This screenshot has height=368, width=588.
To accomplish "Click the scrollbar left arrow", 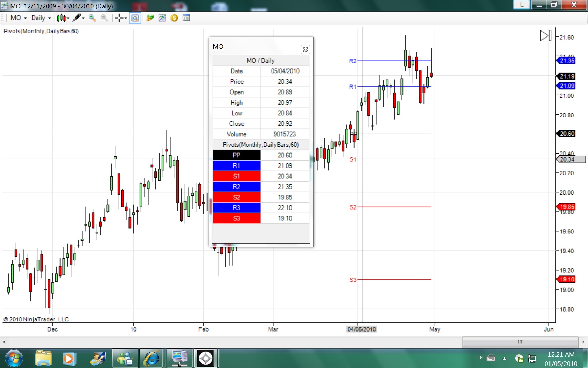I will tap(4, 342).
